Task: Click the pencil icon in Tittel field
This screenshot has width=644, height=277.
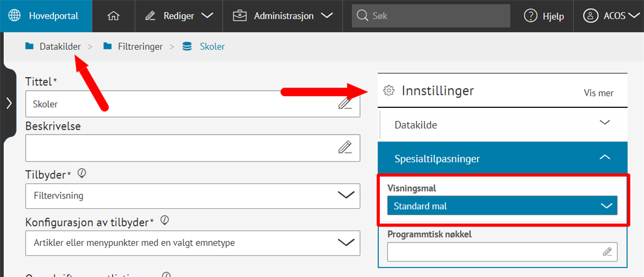Action: tap(345, 104)
